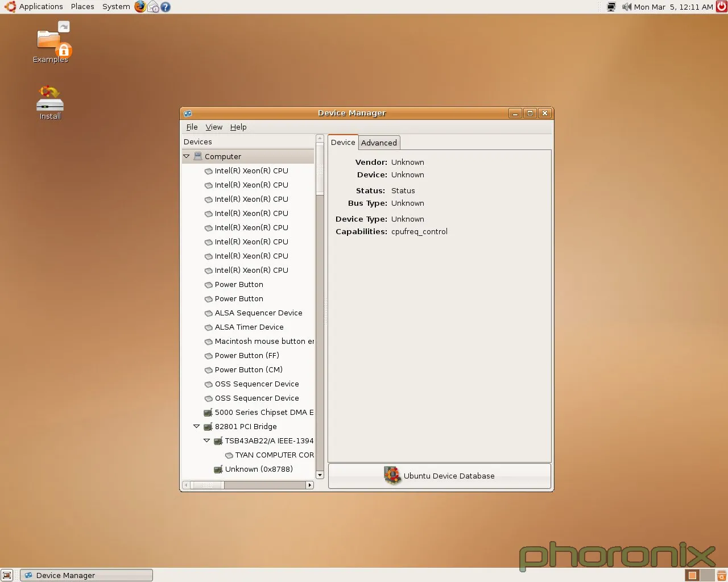Click the horizontal scrollbar right arrow
728x582 pixels.
[309, 485]
